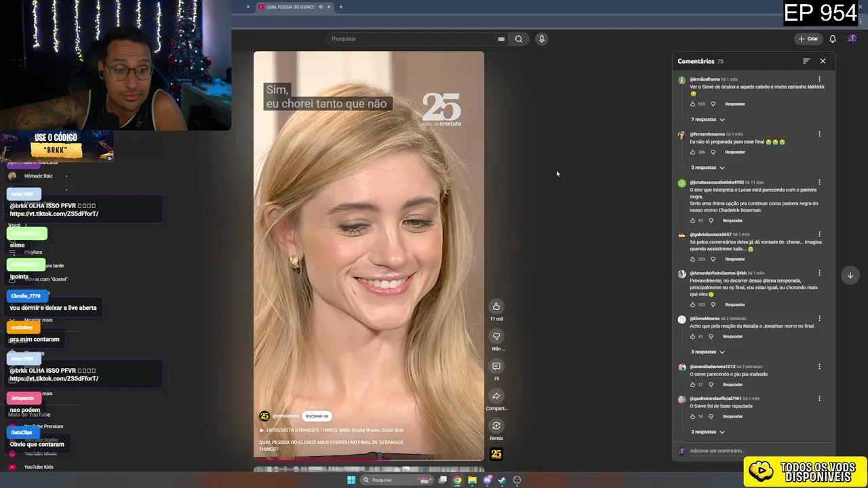This screenshot has height=488, width=868.
Task: Open the on-screen keyboard icon in the search box
Action: point(501,39)
